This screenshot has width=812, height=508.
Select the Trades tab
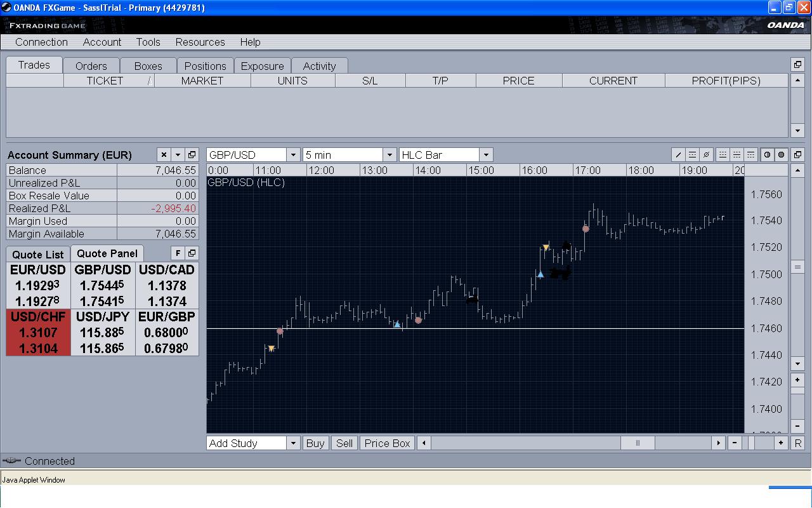click(34, 65)
